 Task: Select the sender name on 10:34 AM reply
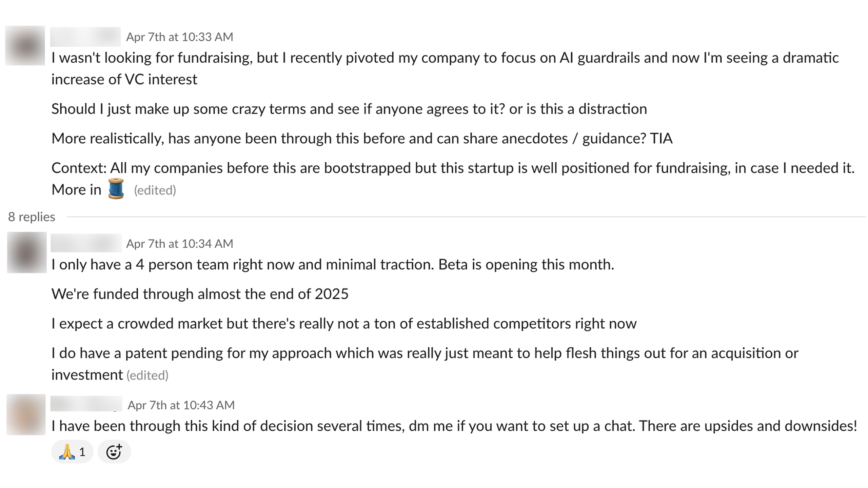pos(86,243)
